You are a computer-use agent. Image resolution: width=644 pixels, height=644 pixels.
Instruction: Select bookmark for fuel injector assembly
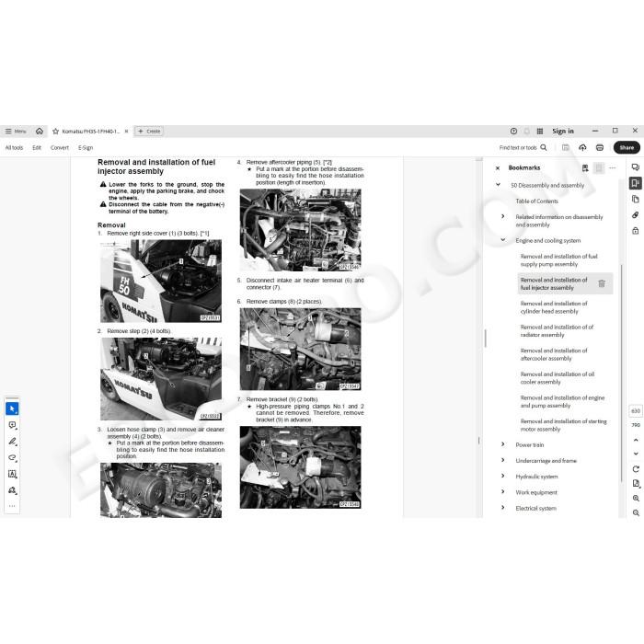pos(554,283)
